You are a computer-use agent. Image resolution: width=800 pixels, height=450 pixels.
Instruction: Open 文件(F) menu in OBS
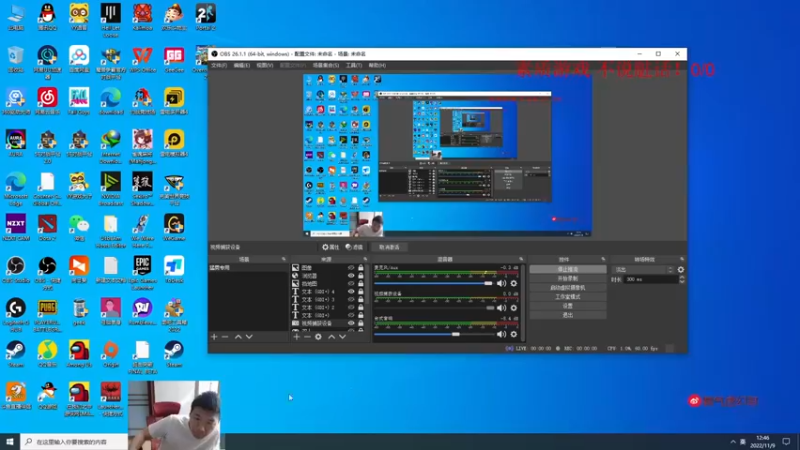(x=219, y=65)
